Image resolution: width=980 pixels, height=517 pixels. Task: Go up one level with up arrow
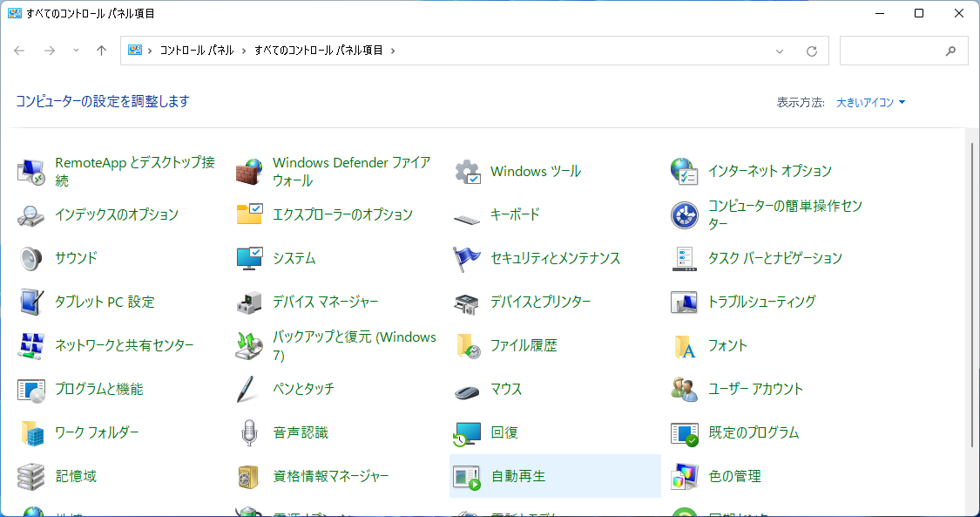tap(102, 51)
